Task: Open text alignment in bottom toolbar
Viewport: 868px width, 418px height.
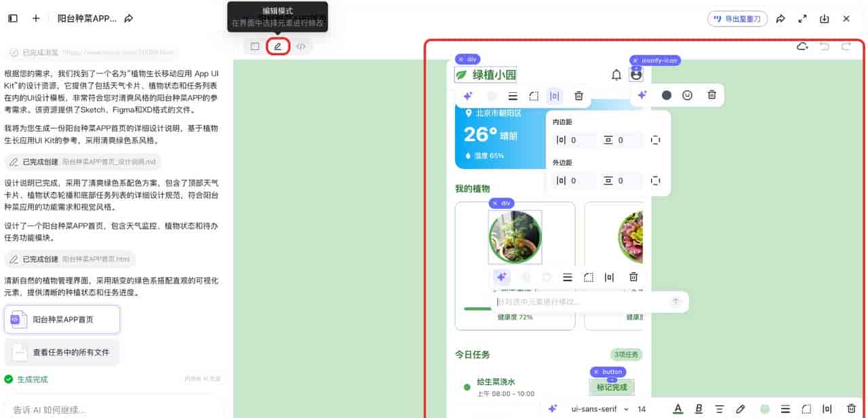Action: coord(719,408)
